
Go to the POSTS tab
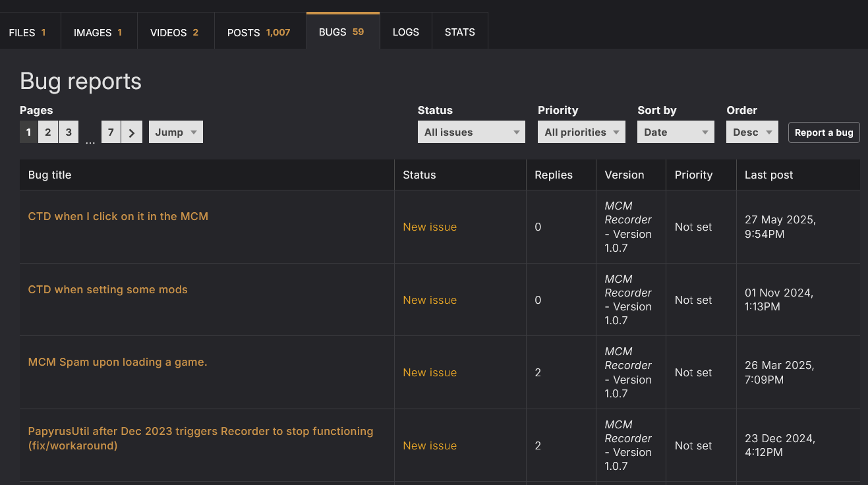pyautogui.click(x=260, y=32)
